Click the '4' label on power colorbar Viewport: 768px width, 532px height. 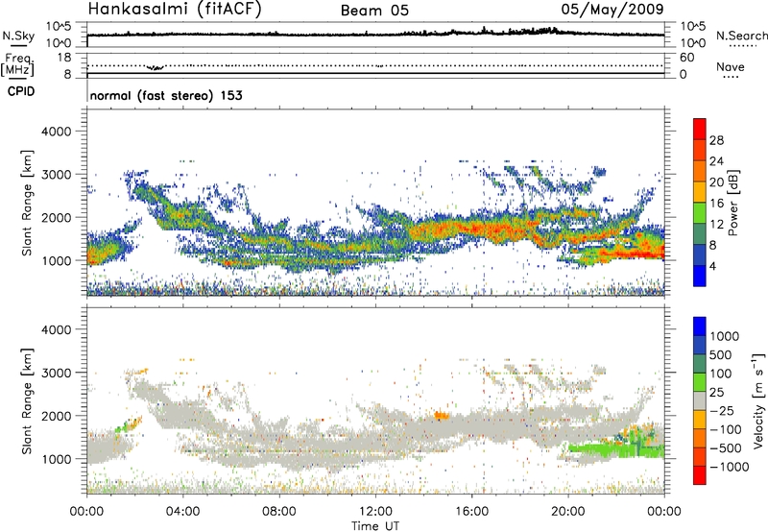tap(712, 267)
